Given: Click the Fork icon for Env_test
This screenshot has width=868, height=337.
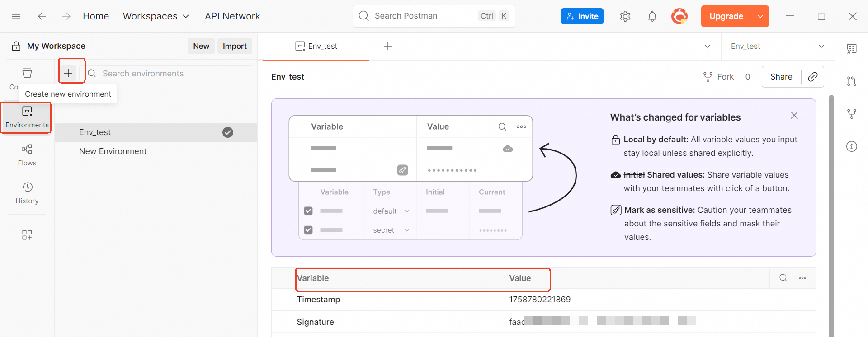Looking at the screenshot, I should (x=708, y=77).
